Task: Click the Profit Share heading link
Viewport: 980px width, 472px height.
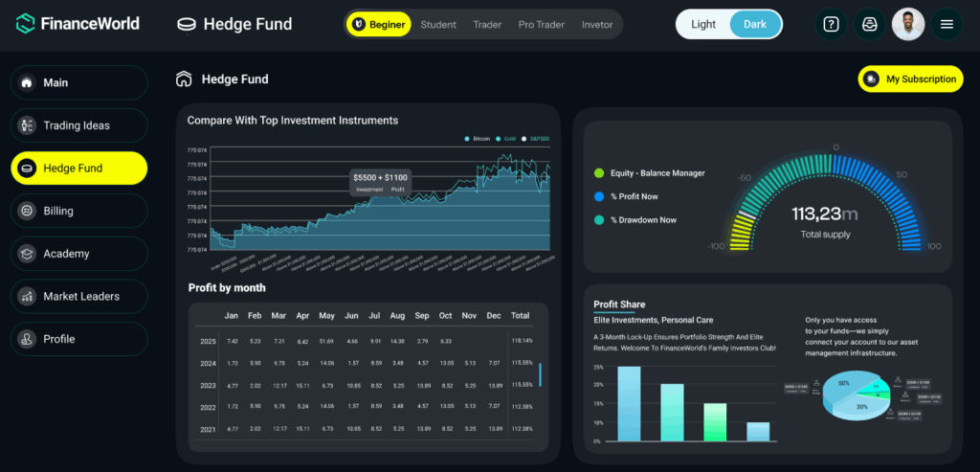Action: tap(619, 304)
